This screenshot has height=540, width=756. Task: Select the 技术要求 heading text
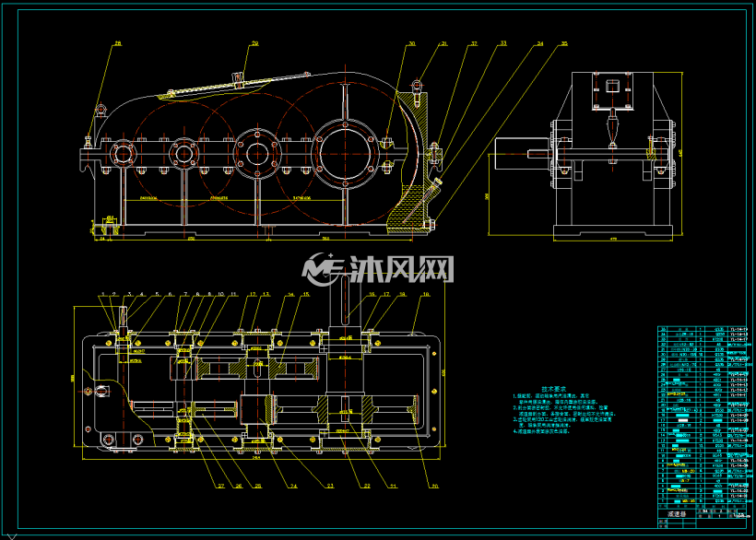(553, 389)
